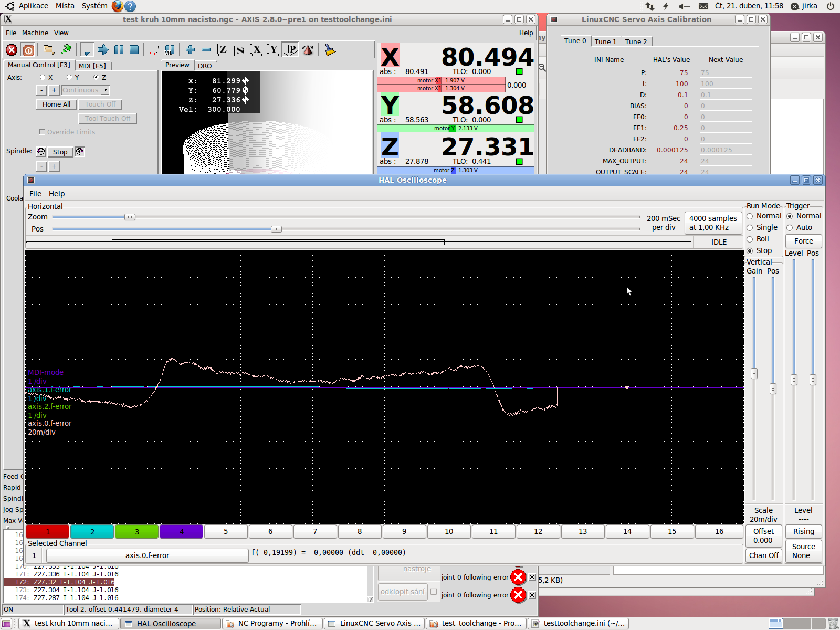Click the red Emergency Stop icon
Viewport: 840px width, 630px height.
12,50
